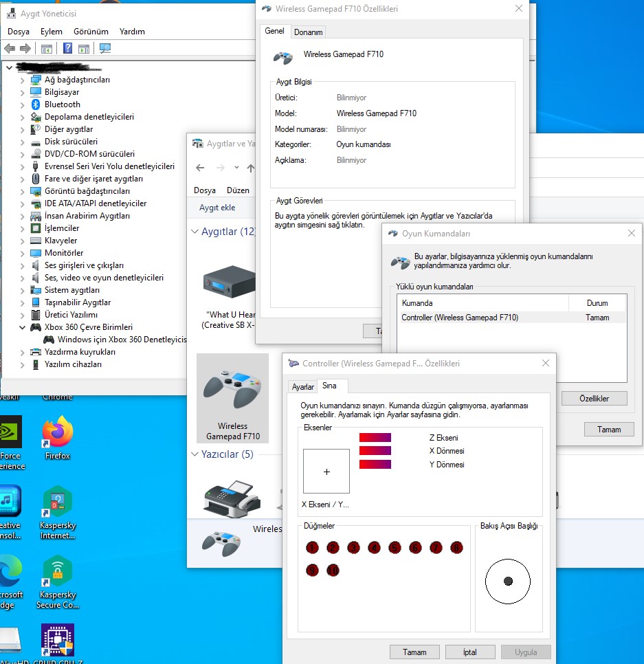644x664 pixels.
Task: Click the Bluetooth icon in the device tree
Action: pos(36,104)
